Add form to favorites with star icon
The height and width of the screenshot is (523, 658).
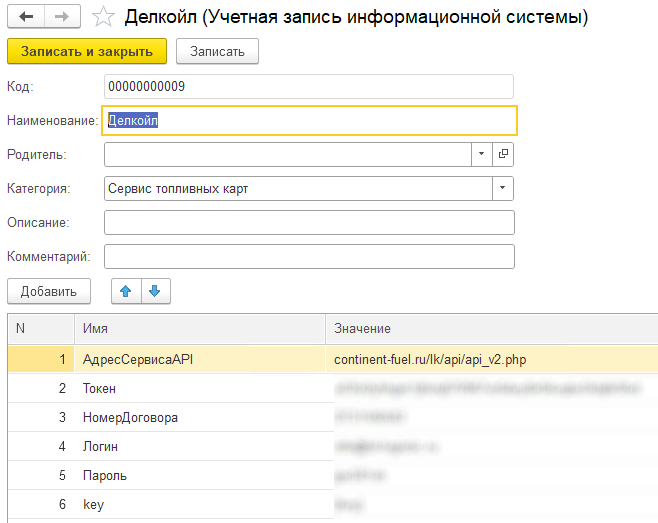tap(102, 17)
